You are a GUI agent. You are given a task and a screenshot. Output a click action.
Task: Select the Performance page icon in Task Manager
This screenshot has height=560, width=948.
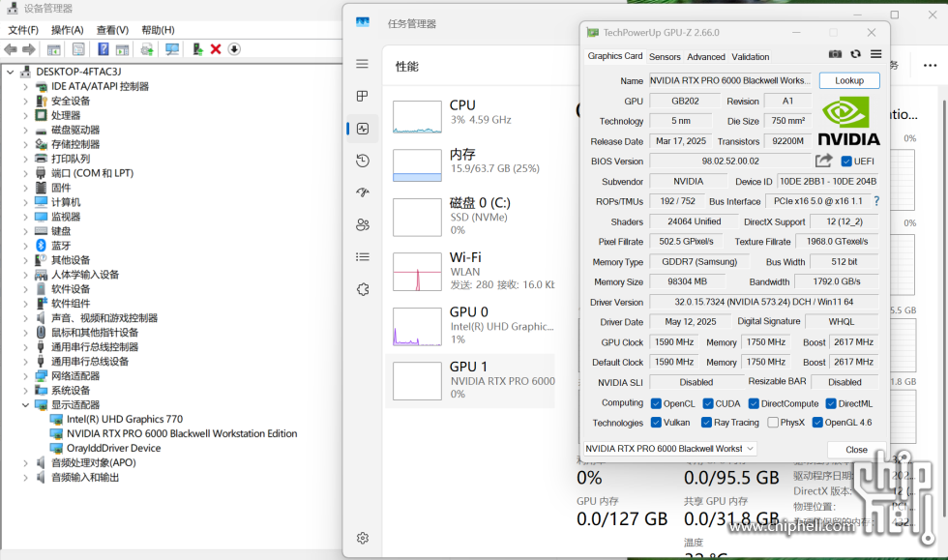362,129
